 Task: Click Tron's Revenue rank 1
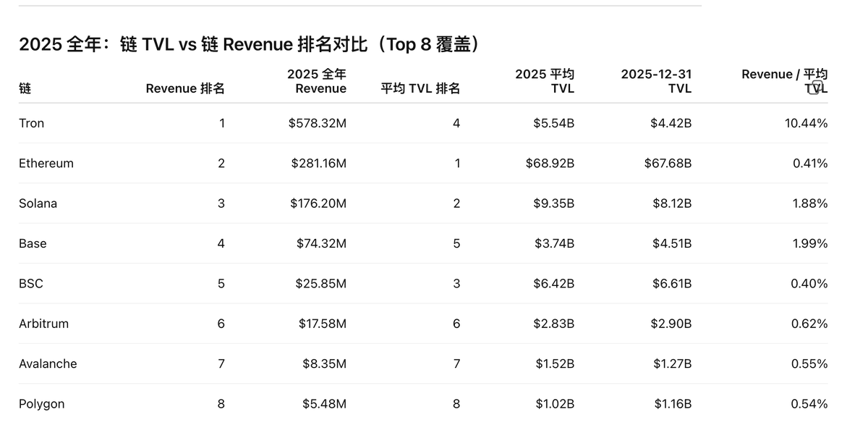222,123
